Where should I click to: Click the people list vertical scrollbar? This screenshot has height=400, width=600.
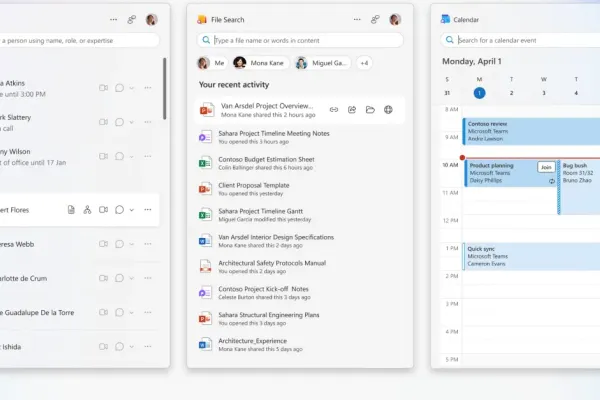(165, 89)
